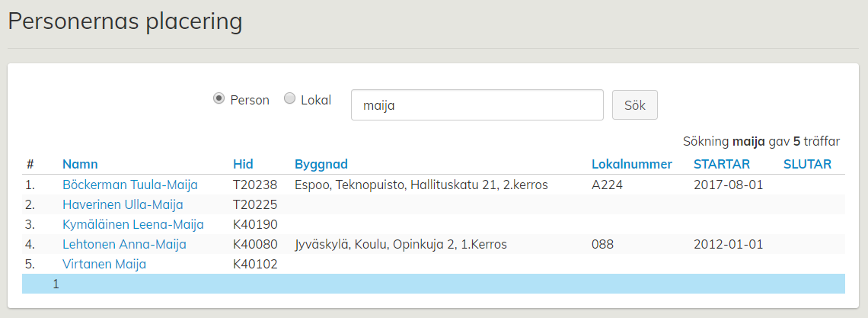868x318 pixels.
Task: Click the Lokal radio label text
Action: (x=316, y=100)
